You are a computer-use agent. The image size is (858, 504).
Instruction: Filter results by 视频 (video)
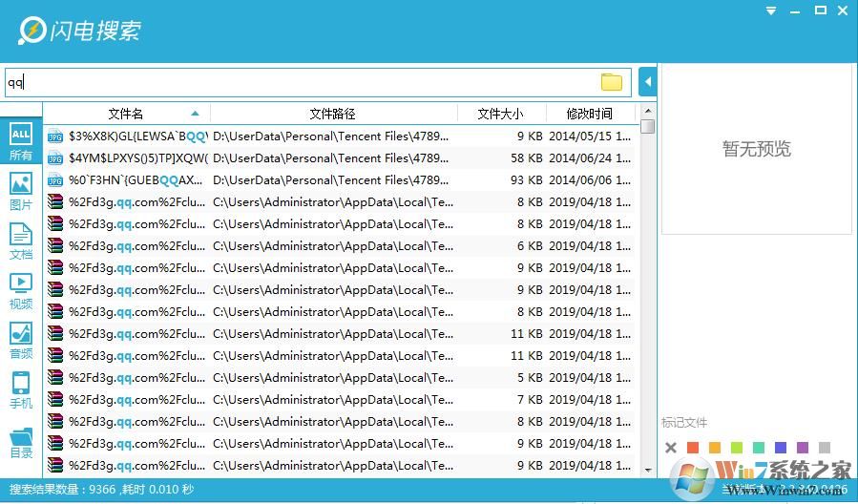click(x=21, y=291)
